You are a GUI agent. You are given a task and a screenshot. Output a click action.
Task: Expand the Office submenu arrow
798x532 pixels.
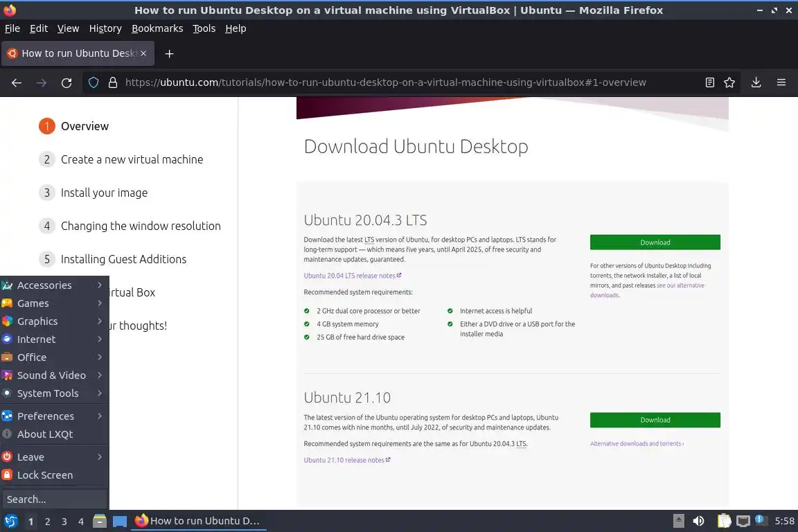point(100,357)
